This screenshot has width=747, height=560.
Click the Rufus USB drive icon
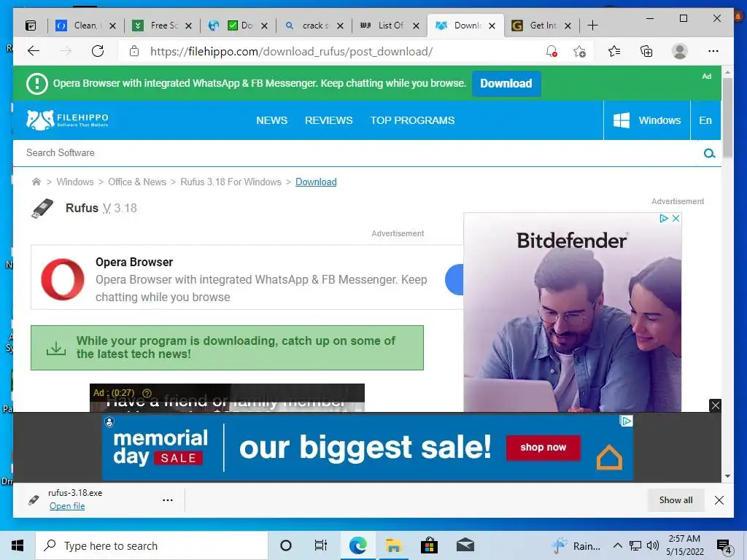tap(42, 209)
